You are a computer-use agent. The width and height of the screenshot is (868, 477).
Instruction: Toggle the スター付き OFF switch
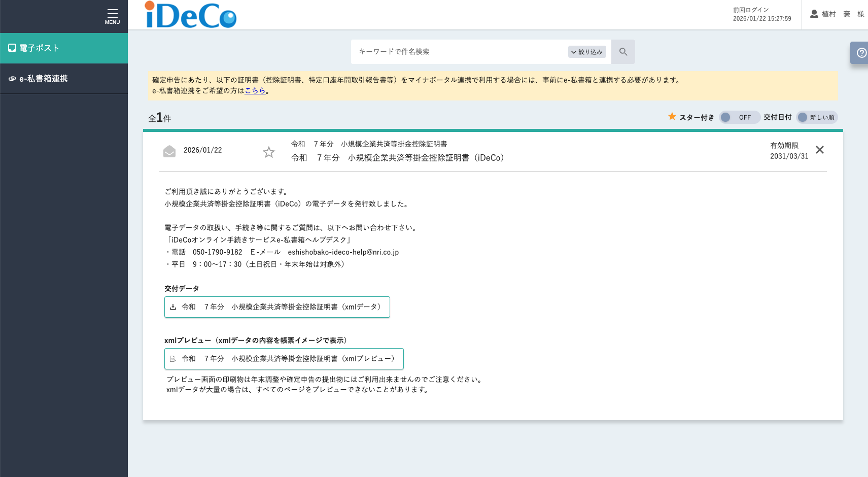pyautogui.click(x=739, y=117)
